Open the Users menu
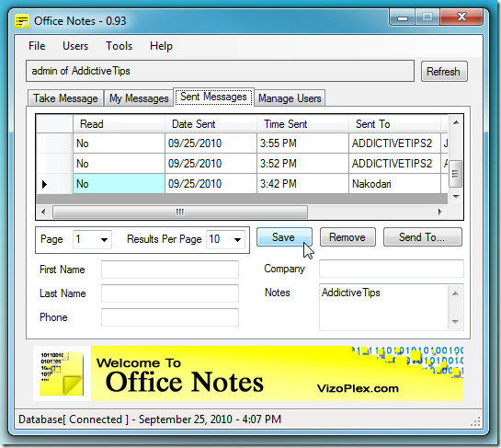 pyautogui.click(x=75, y=46)
